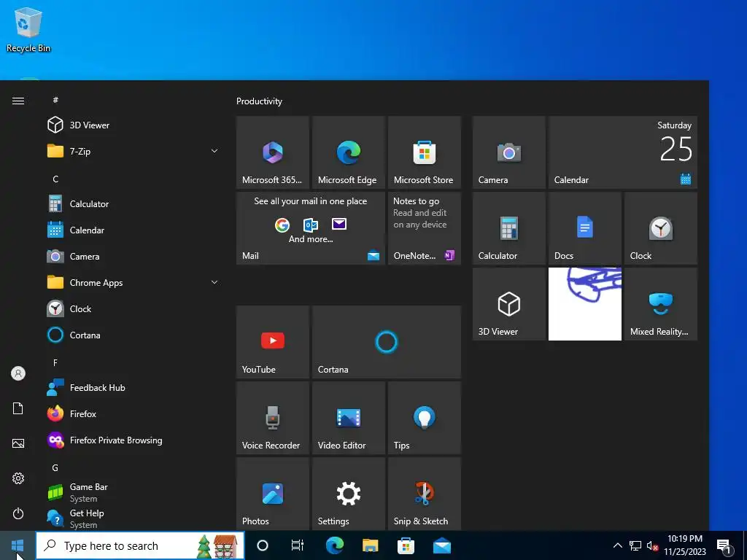747x560 pixels.
Task: Open Settings gear in the Start sidebar
Action: pos(18,478)
